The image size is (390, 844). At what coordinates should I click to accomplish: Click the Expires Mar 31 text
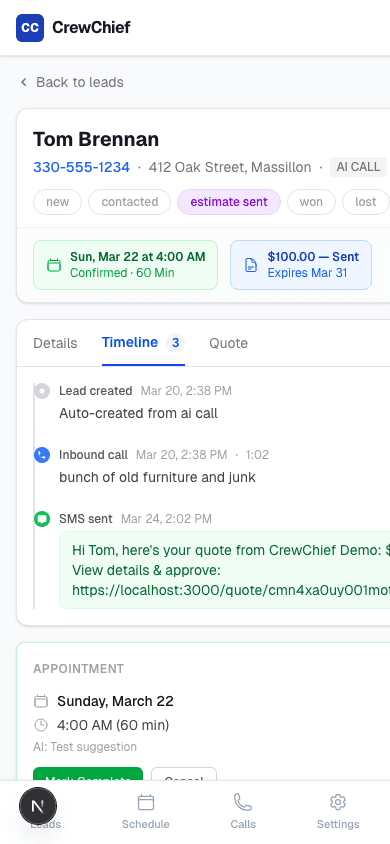tap(308, 273)
